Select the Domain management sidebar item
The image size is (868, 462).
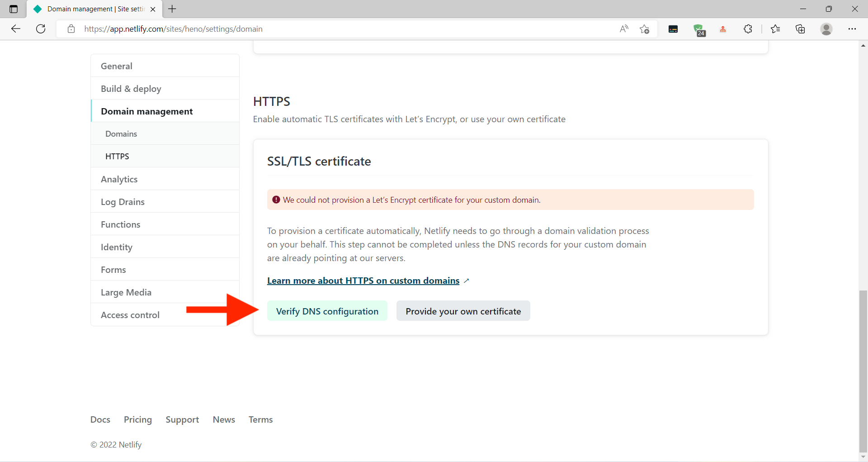(x=146, y=111)
